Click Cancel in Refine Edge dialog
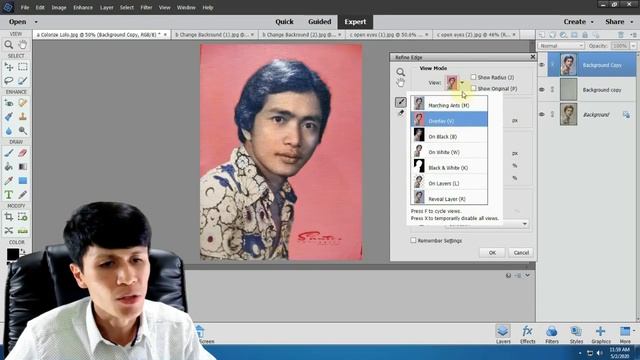Viewport: 640px width, 360px height. [521, 253]
